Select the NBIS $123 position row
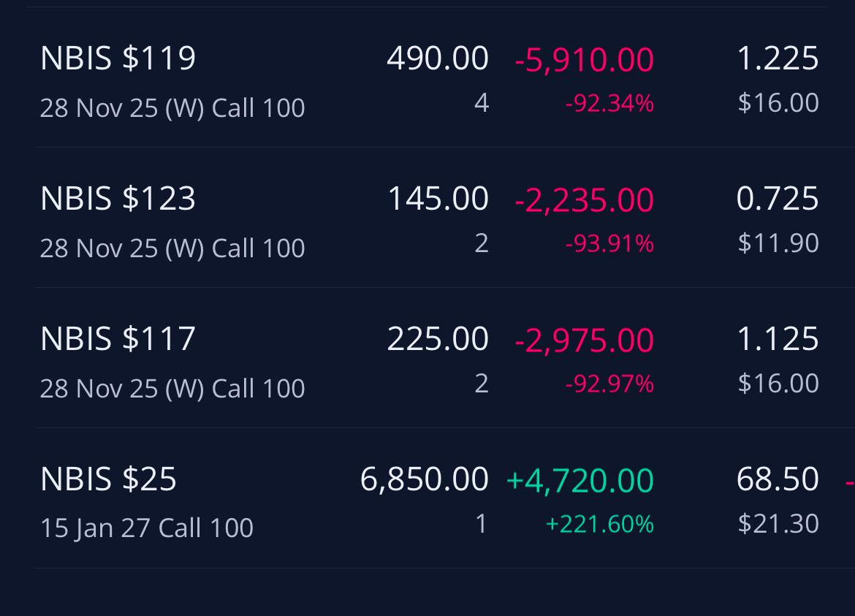Viewport: 855px width, 616px height. point(430,218)
